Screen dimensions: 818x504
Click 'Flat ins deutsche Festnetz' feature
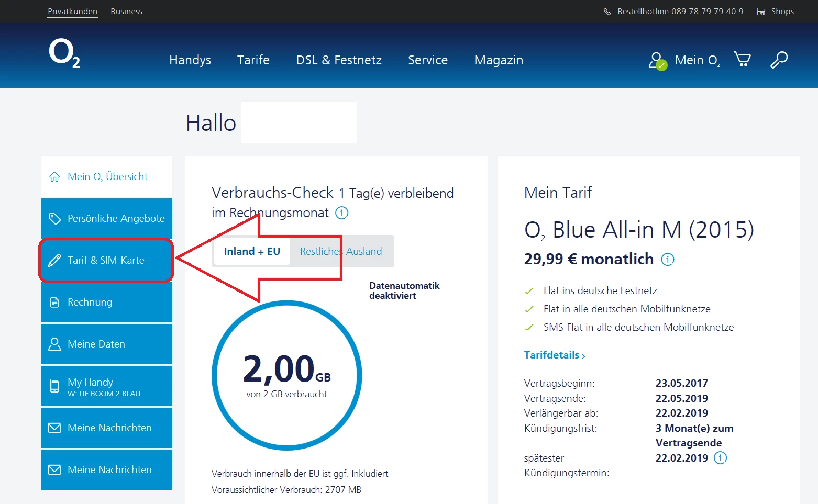click(600, 290)
